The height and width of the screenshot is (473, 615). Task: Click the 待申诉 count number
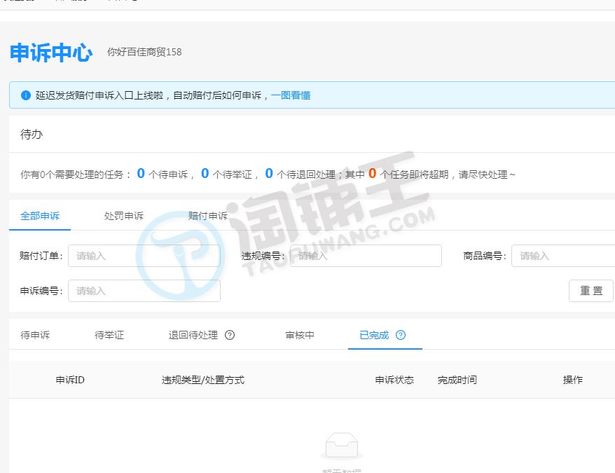141,173
